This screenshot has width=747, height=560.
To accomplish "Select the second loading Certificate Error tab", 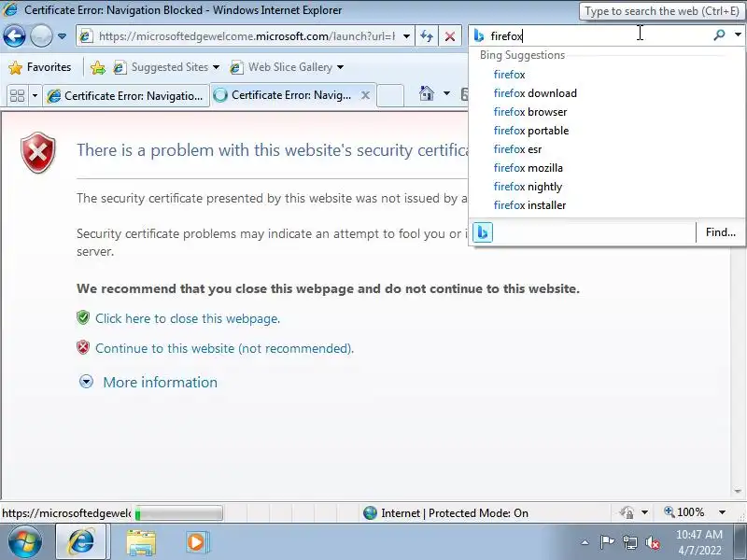I will coord(284,95).
